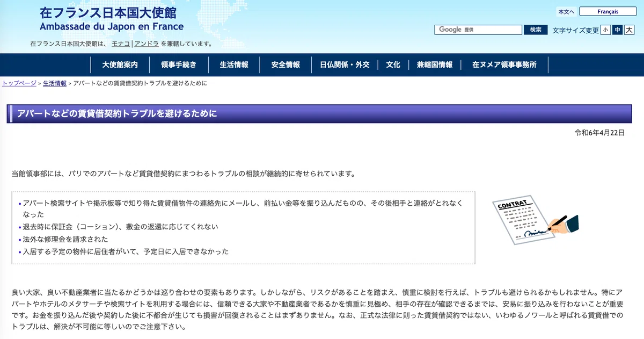
Task: Click bullet about 退去時に保証金（コーション）
Action: pos(121,227)
